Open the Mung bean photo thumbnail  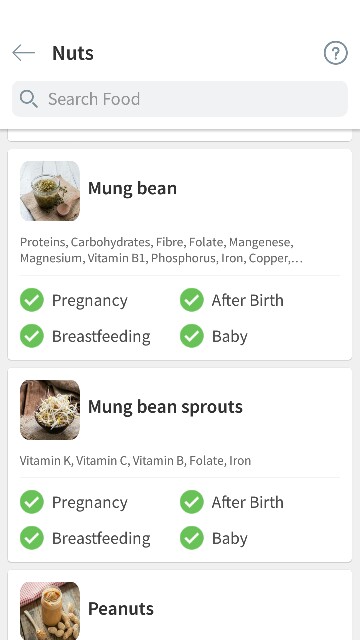tap(50, 191)
